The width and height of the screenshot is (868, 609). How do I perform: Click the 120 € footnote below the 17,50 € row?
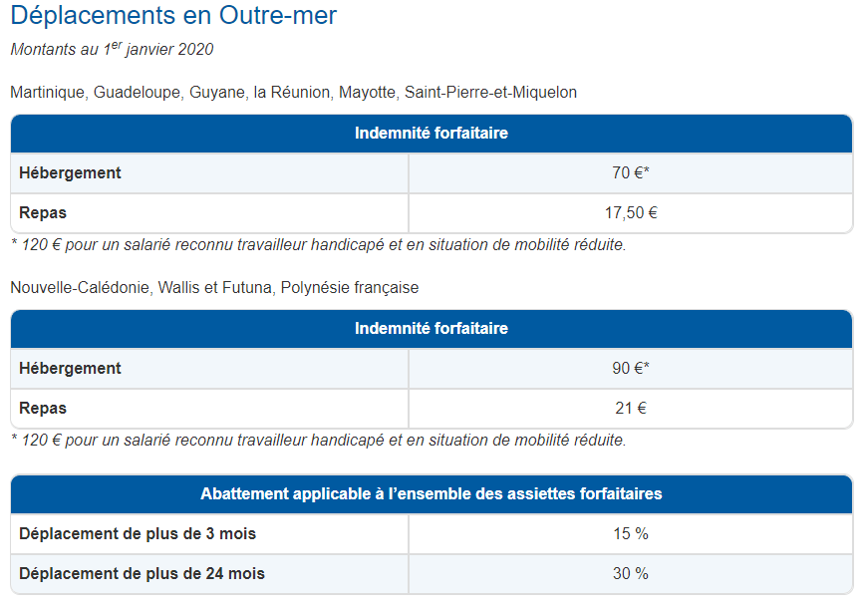click(x=318, y=245)
